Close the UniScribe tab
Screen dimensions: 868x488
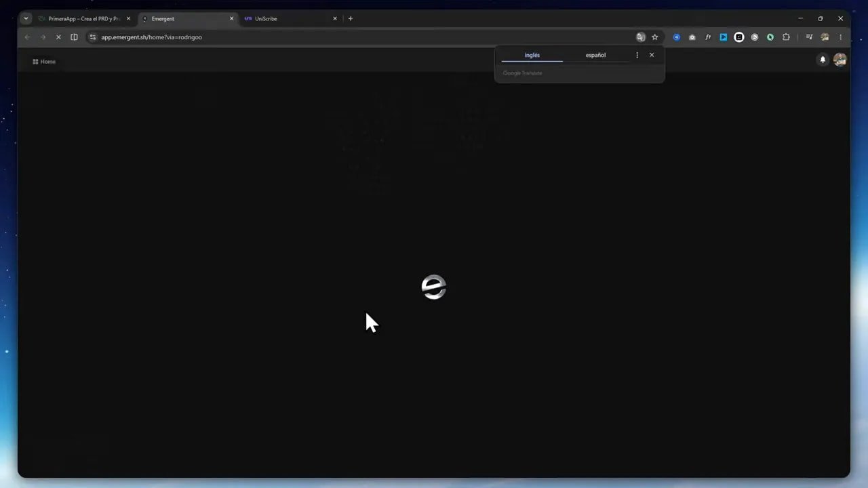(x=335, y=19)
